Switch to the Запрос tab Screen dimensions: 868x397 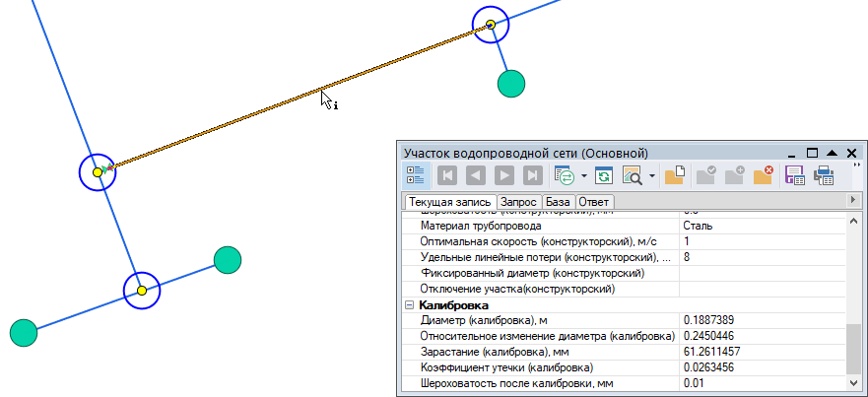click(518, 202)
